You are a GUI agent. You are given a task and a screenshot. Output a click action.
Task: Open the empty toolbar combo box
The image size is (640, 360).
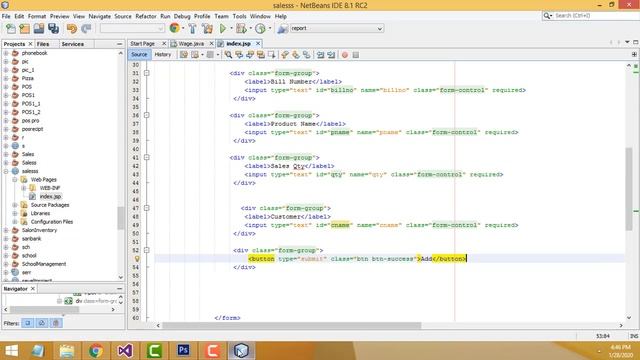(x=132, y=29)
